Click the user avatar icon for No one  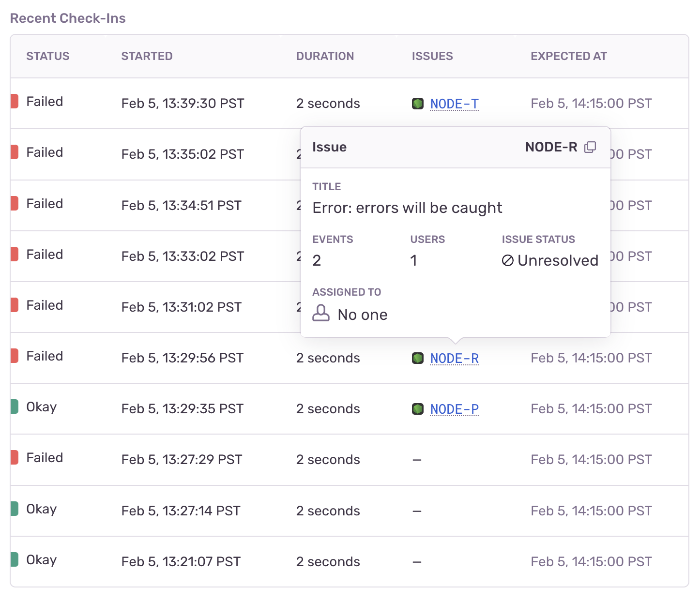[321, 314]
